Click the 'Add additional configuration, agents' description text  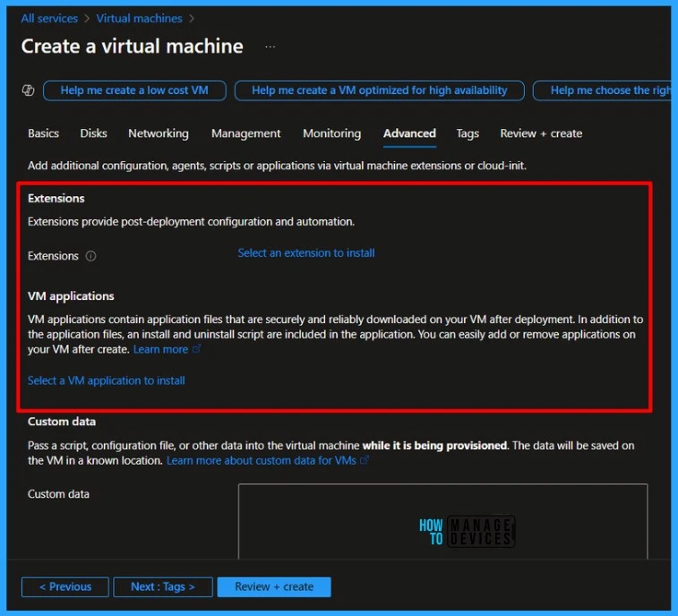(277, 166)
